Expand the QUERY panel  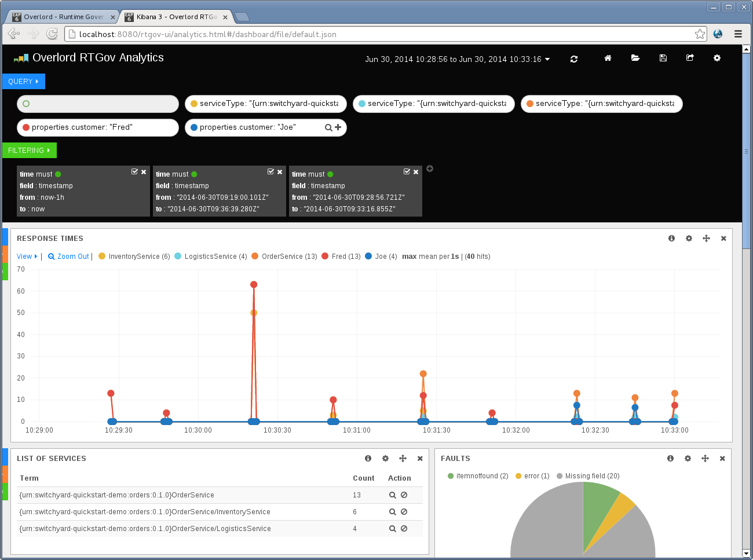click(23, 81)
